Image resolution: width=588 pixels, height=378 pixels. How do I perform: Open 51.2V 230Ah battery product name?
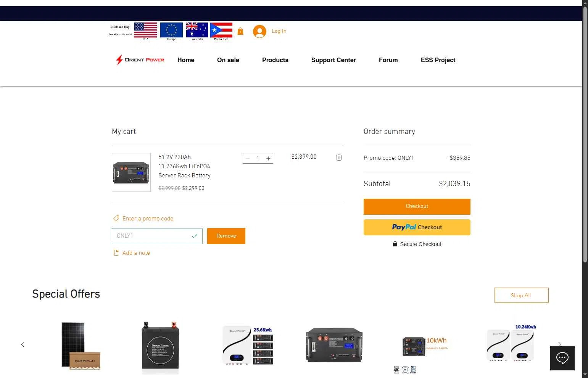[x=185, y=166]
